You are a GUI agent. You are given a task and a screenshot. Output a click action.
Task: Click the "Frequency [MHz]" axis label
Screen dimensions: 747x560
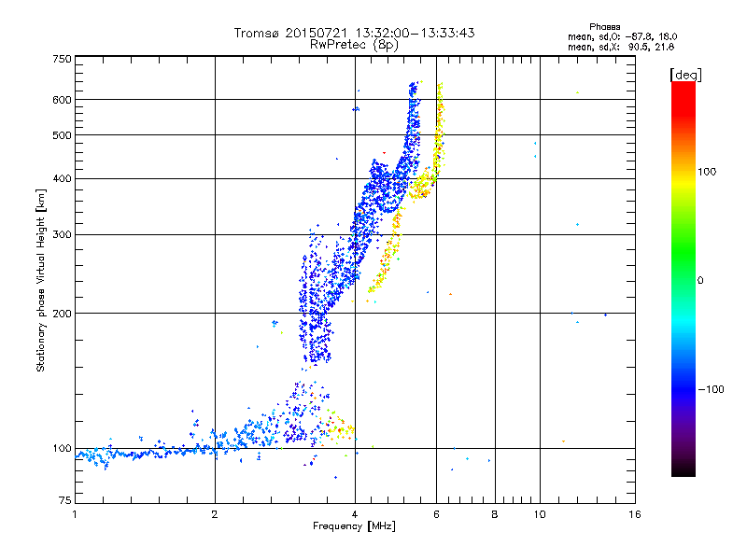[354, 526]
